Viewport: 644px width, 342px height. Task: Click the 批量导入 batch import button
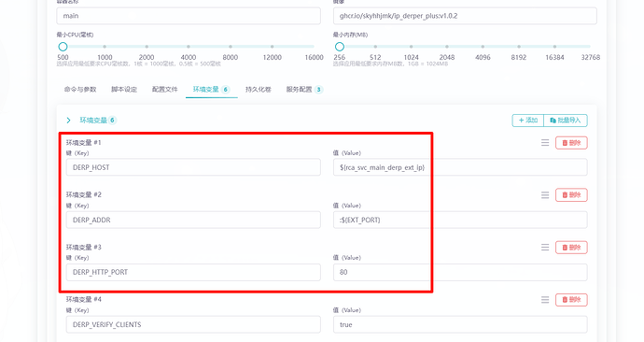pos(566,120)
